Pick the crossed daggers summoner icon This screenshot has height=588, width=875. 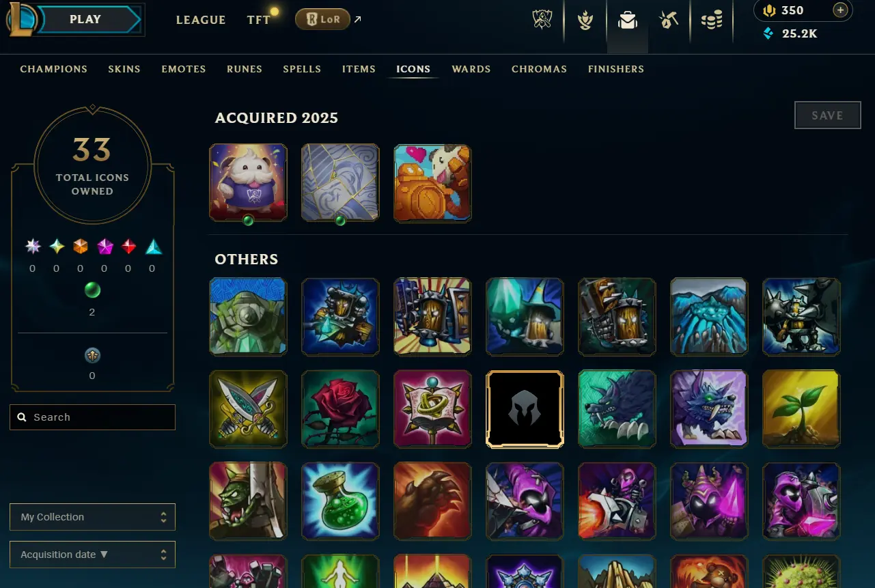[x=248, y=409]
